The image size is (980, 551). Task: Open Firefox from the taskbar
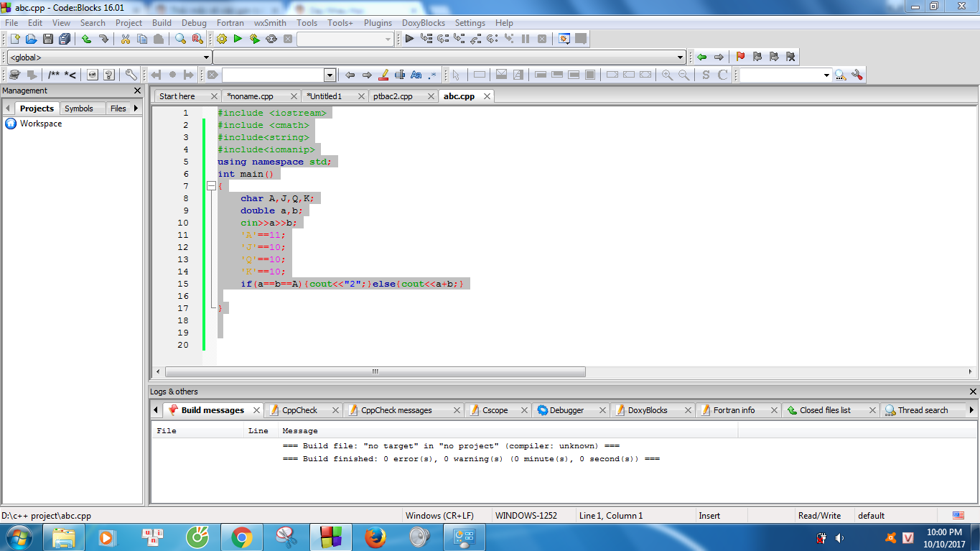click(375, 537)
